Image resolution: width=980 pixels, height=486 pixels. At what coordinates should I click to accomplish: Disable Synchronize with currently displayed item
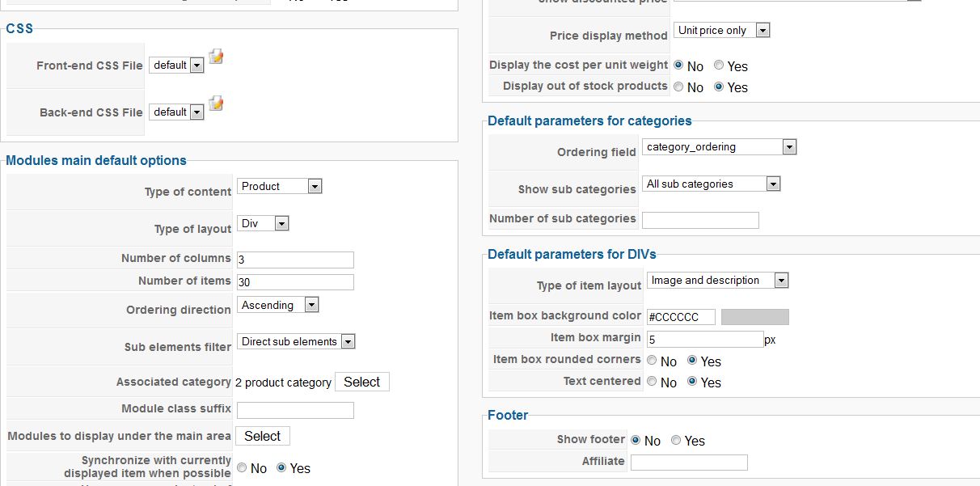click(x=242, y=467)
